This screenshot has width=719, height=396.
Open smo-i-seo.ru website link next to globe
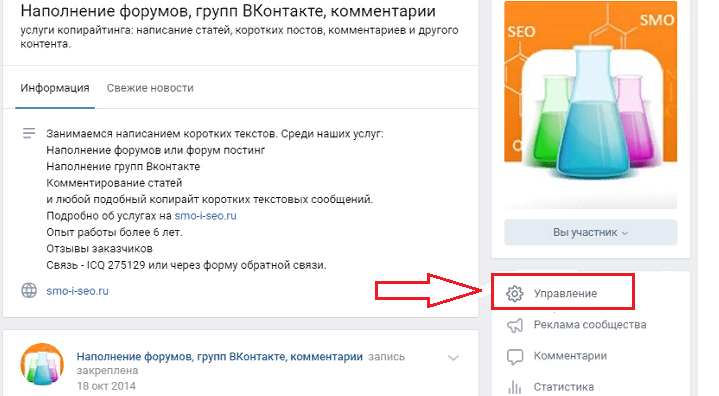point(77,291)
